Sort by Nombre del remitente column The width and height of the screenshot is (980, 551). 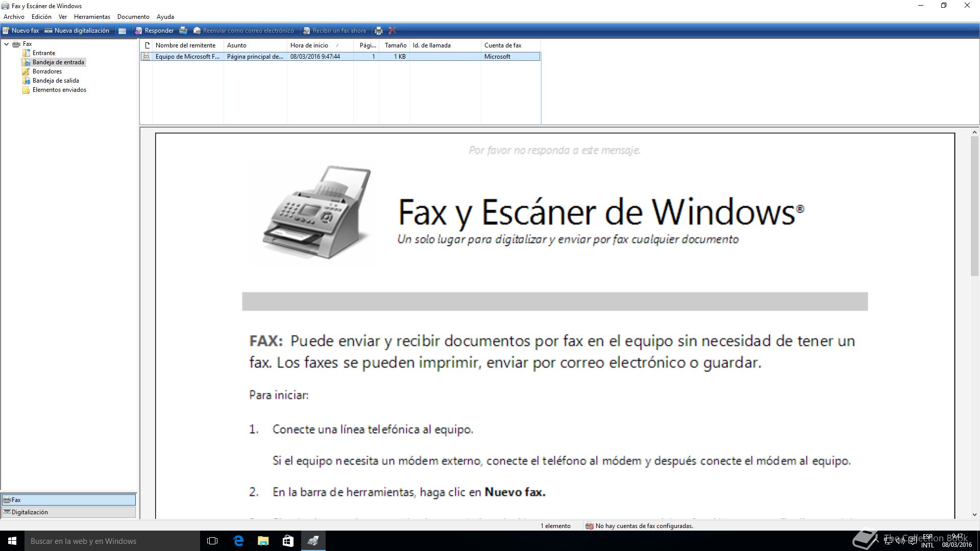pos(188,45)
